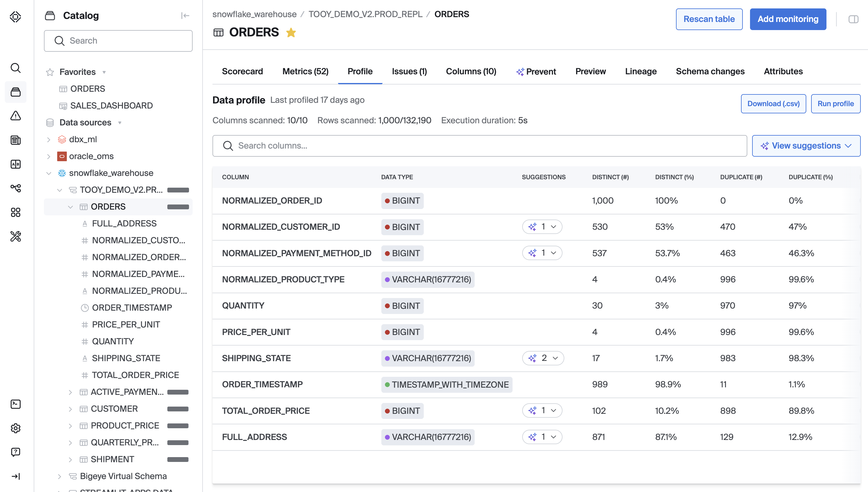
Task: Toggle the right side panel icon
Action: (853, 19)
